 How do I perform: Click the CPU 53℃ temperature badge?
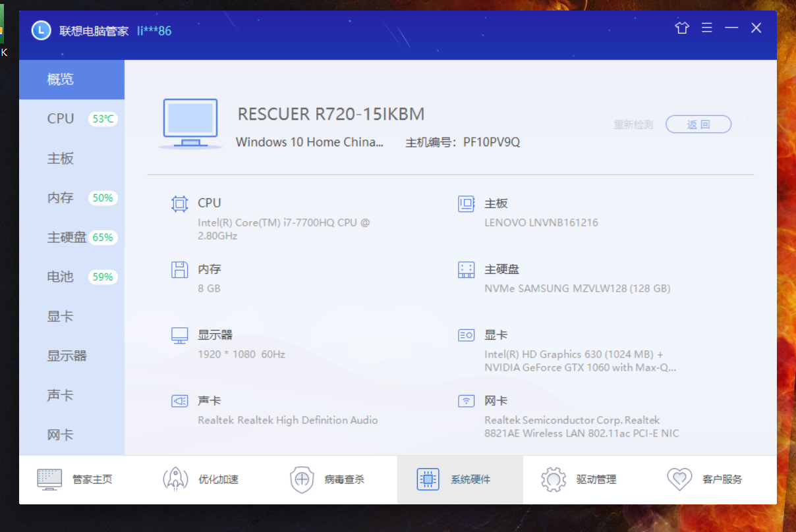point(103,119)
